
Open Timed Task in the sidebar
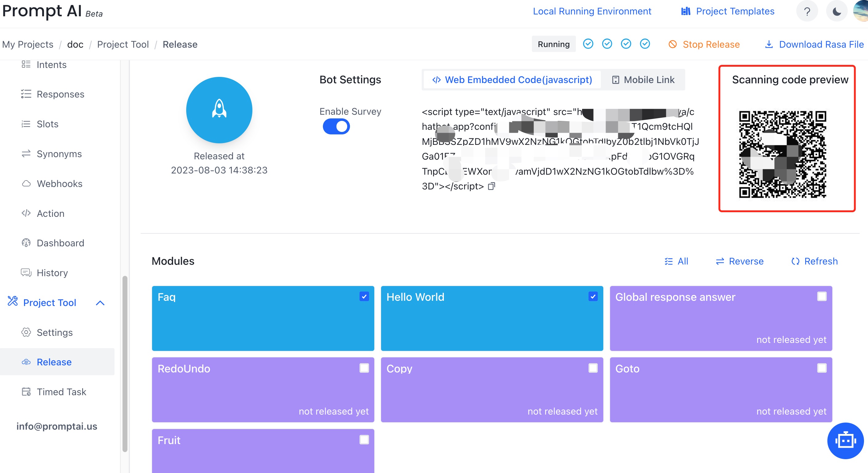point(61,392)
